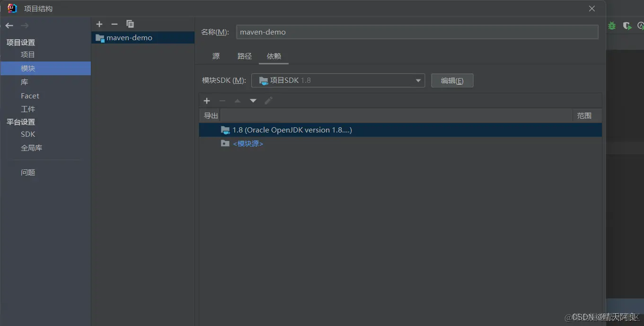Viewport: 644px width, 326px height.
Task: Click maven-demo module folder icon
Action: (x=100, y=38)
